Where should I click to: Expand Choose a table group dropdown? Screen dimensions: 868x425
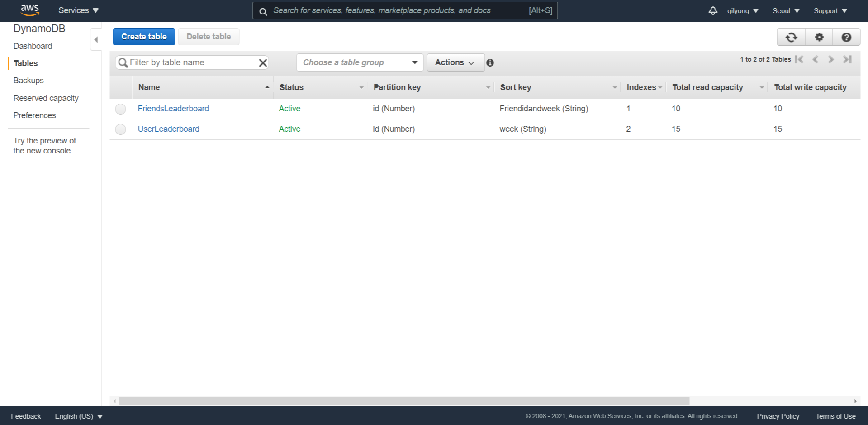360,62
